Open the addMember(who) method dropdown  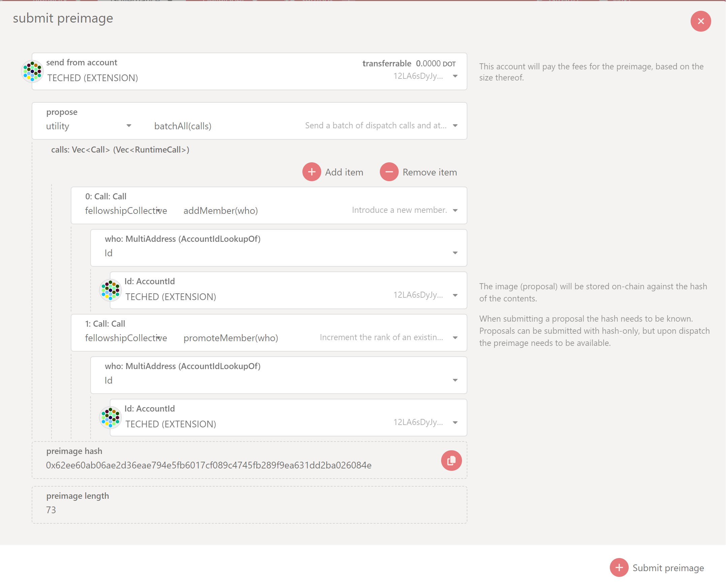[455, 210]
